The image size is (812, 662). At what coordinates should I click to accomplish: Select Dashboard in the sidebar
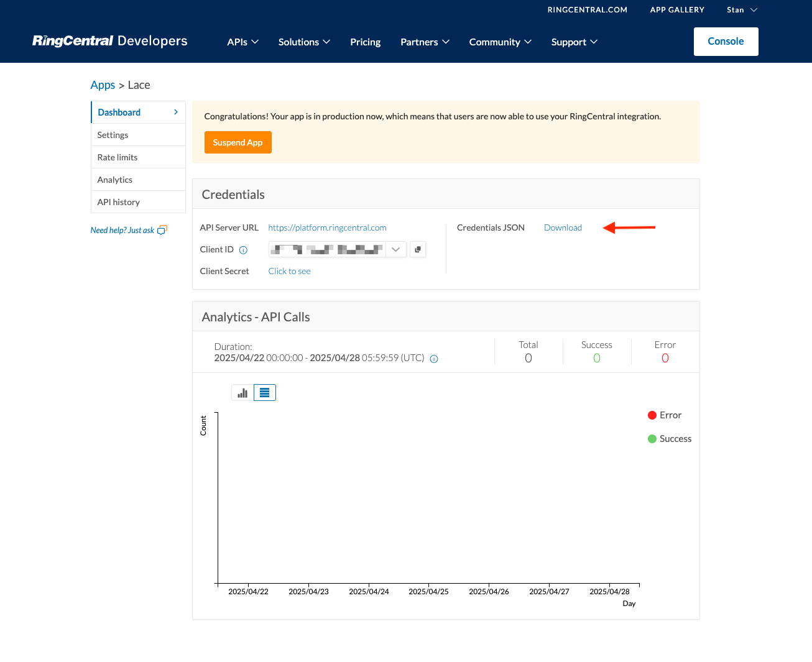tap(138, 113)
